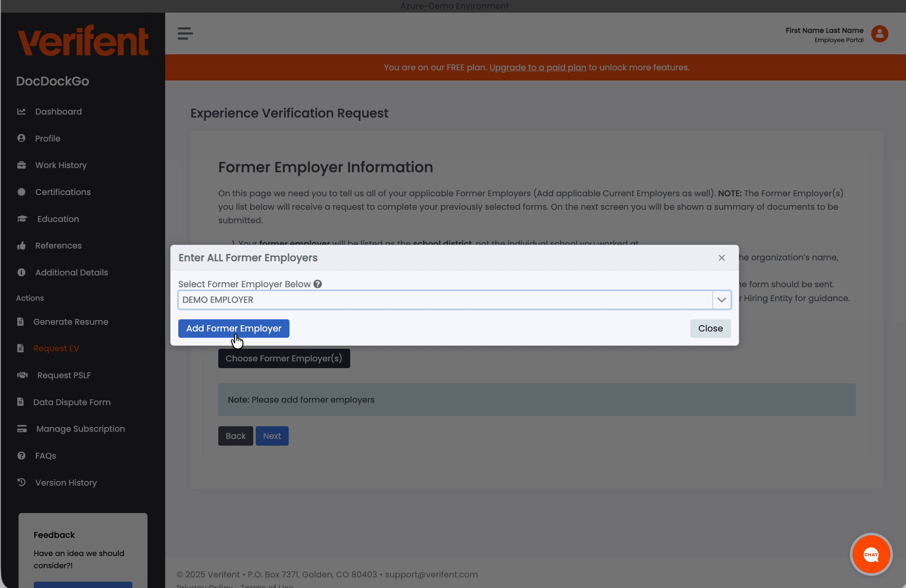Viewport: 906px width, 588px height.
Task: Dismiss the dialog using the X
Action: click(721, 258)
